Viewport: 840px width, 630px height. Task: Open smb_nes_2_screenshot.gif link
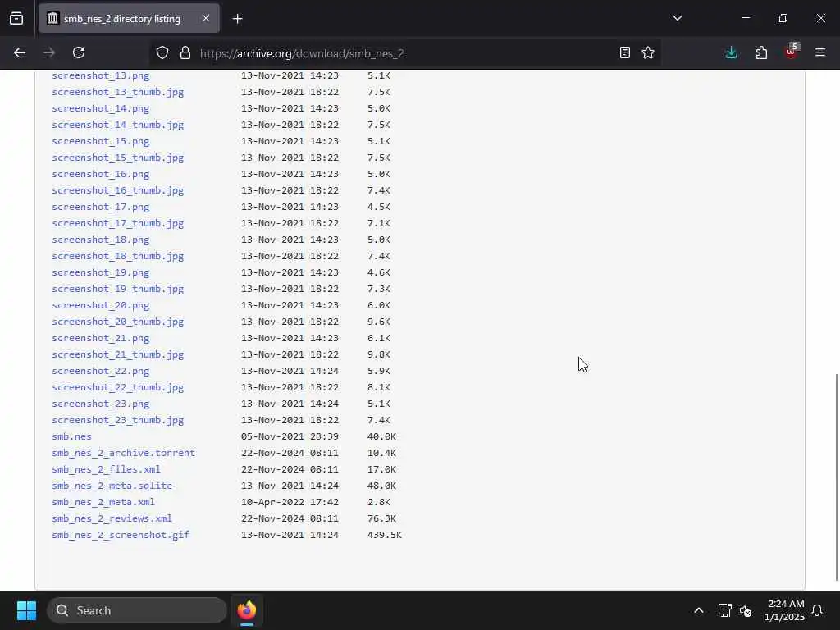pyautogui.click(x=121, y=535)
